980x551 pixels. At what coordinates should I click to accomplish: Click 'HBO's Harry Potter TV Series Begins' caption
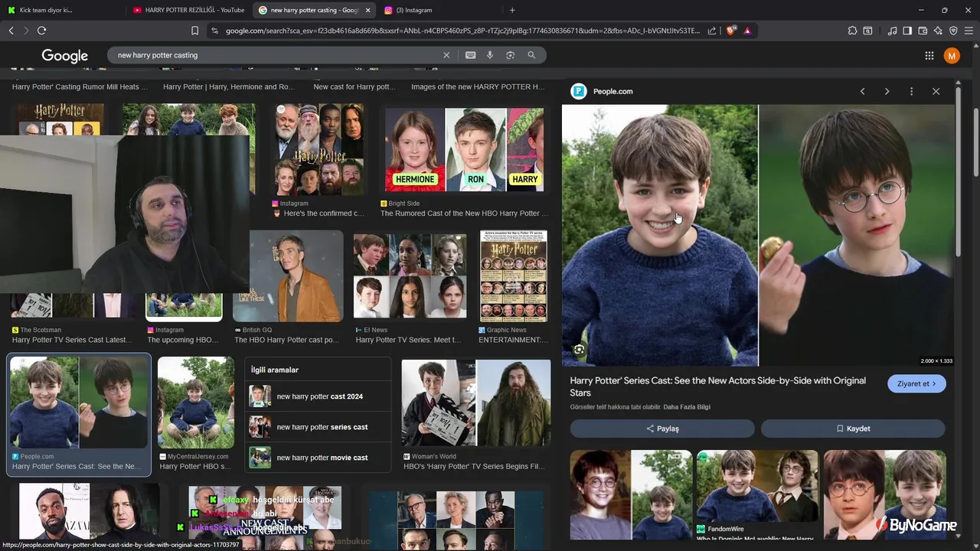pyautogui.click(x=473, y=467)
